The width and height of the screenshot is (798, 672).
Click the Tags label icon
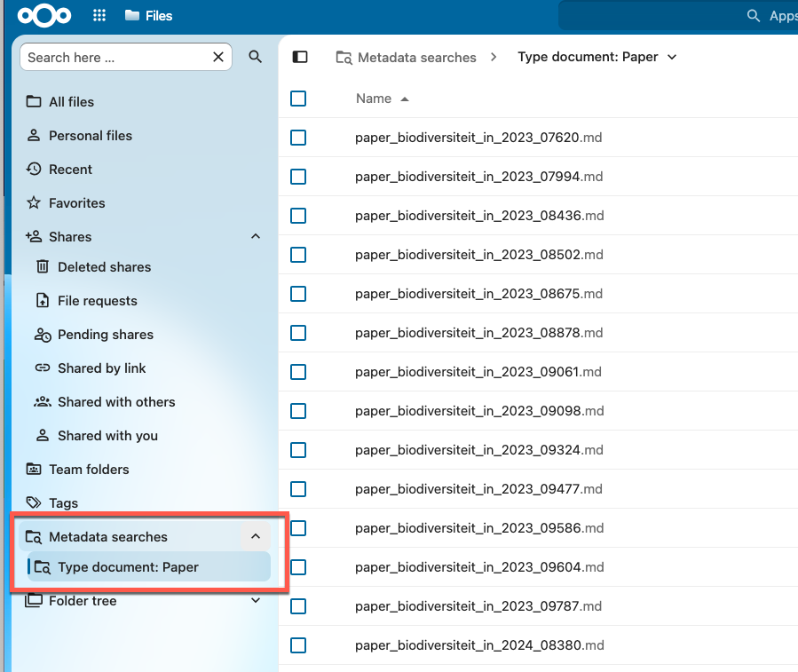coord(34,502)
